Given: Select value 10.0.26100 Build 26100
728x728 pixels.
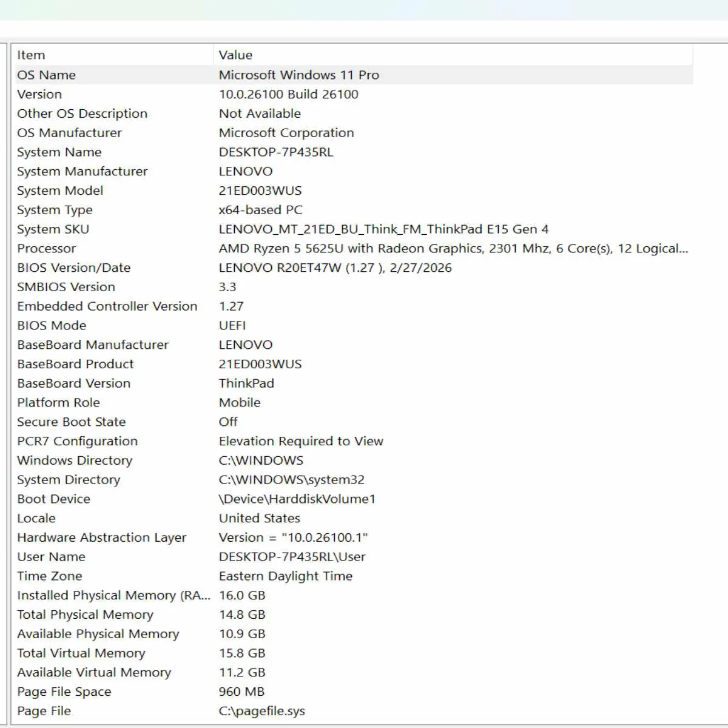Looking at the screenshot, I should tap(289, 95).
